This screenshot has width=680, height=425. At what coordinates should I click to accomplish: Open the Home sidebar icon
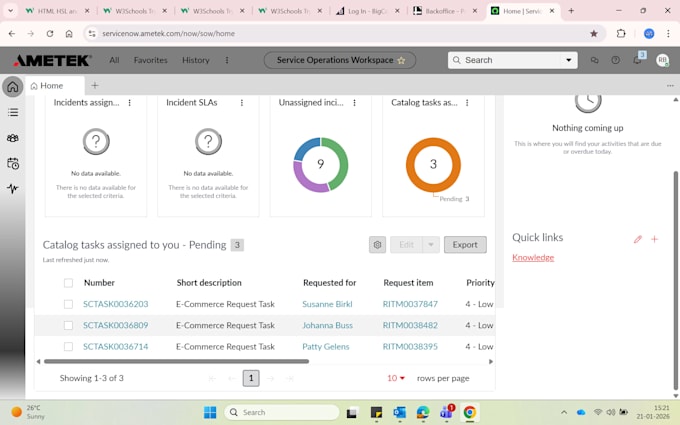13,87
